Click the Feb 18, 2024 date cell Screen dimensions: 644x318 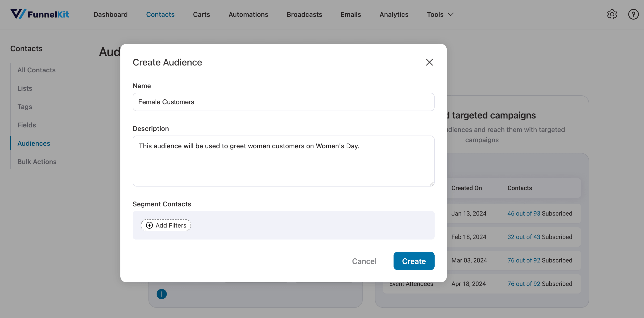469,237
